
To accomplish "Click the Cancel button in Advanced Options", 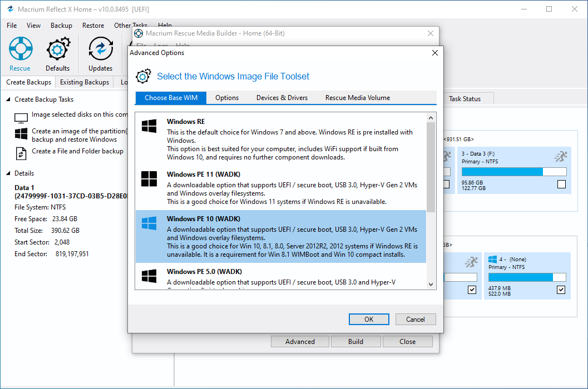I will click(416, 320).
